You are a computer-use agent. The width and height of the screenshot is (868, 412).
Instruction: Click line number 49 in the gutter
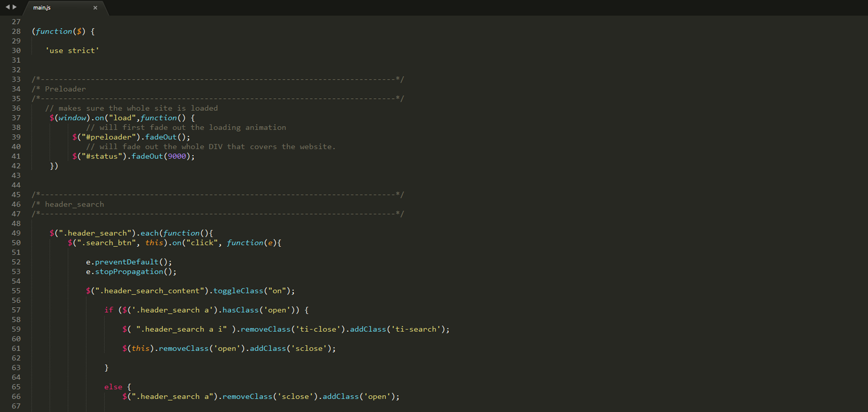coord(16,233)
